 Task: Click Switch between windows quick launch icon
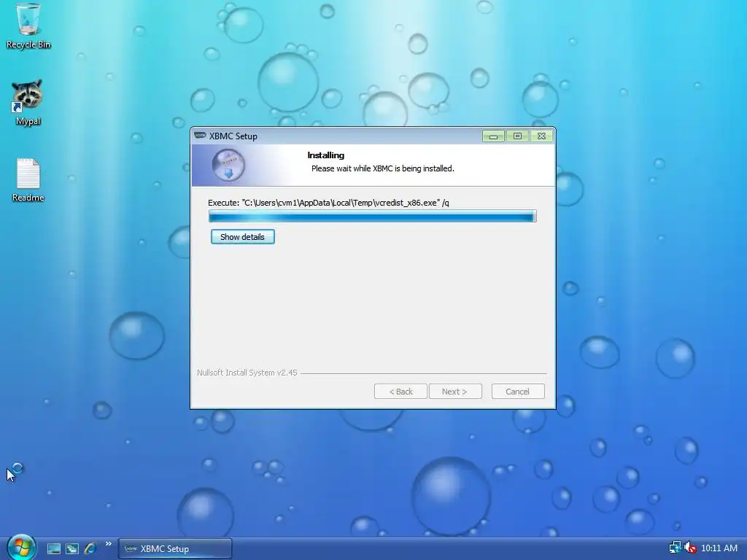point(72,548)
